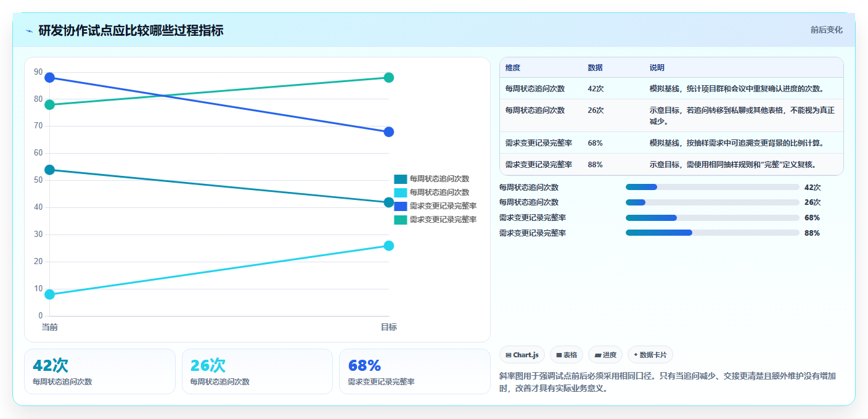
Task: Select the Chart.js chip
Action: [x=522, y=355]
